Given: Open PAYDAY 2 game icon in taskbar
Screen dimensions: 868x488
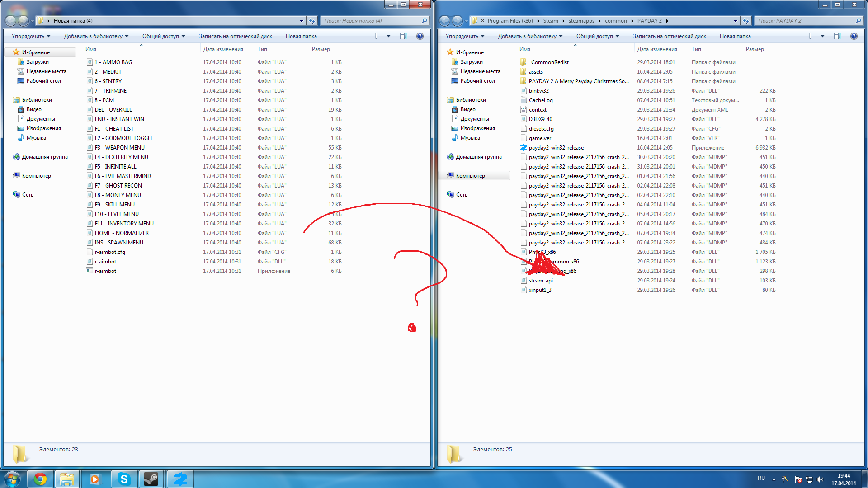Looking at the screenshot, I should [180, 479].
